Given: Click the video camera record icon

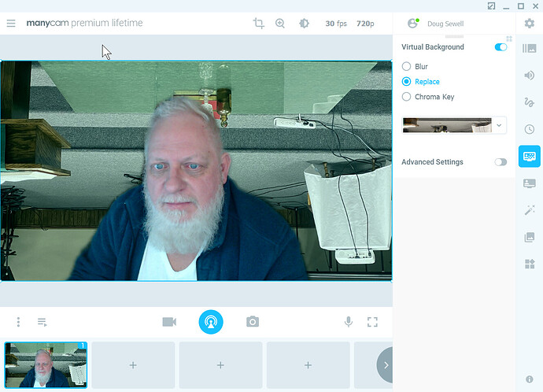Looking at the screenshot, I should click(169, 322).
